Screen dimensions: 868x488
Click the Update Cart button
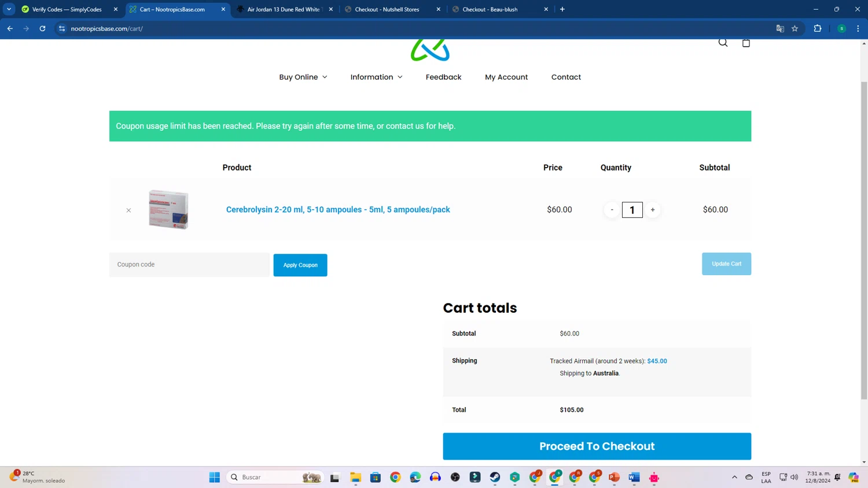[726, 264]
